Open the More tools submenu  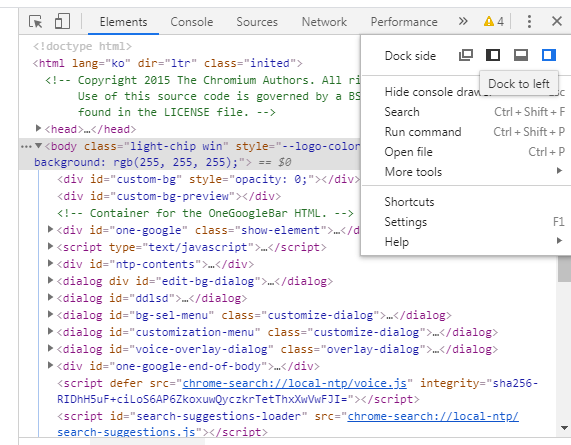point(466,172)
